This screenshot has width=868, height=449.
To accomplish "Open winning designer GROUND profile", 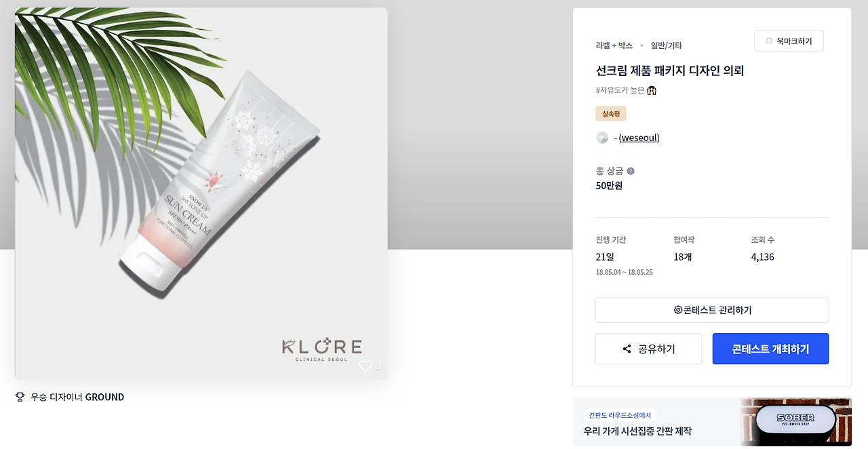I will [x=104, y=397].
